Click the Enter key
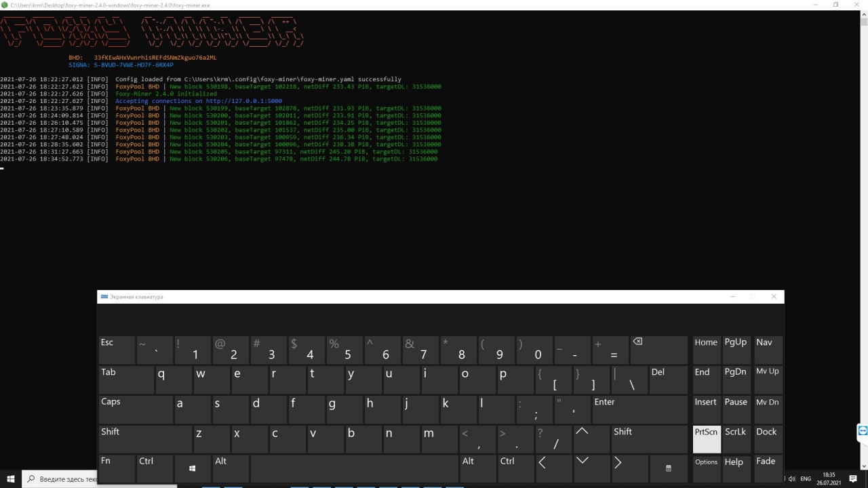Viewport: 868px width, 488px height. 640,409
